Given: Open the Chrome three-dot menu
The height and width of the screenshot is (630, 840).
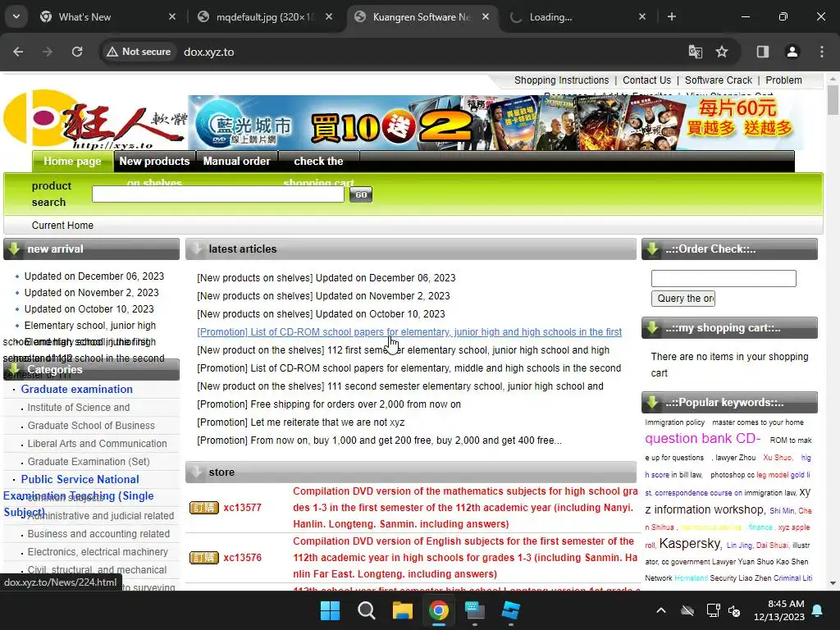Looking at the screenshot, I should [x=822, y=52].
